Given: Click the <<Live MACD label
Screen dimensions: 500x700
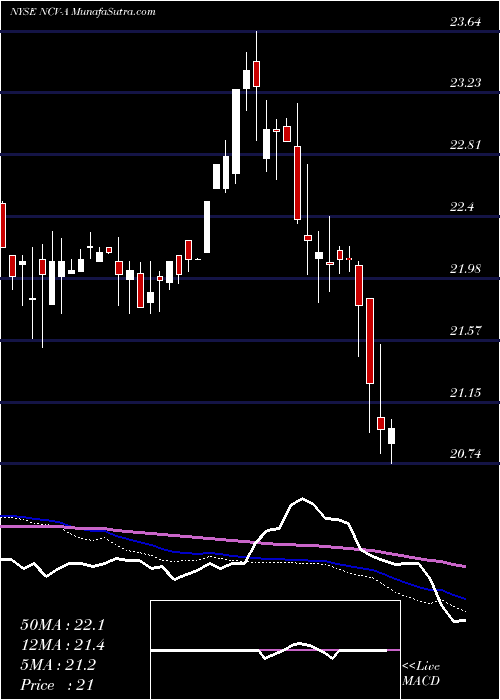Looking at the screenshot, I should tap(421, 674).
